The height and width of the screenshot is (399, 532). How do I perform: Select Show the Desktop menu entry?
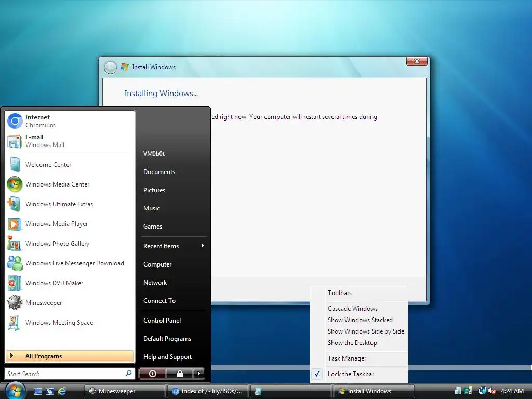360,343
